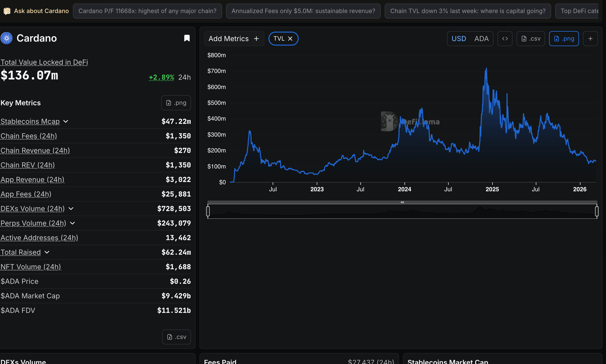Screen dimensions: 606x364
Task: Click the $47.22m stablecoins value
Action: 176,121
